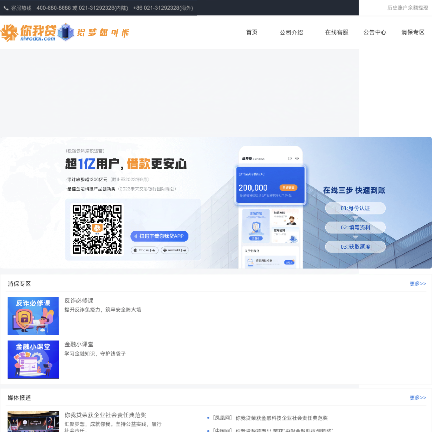
Task: Click the phone icon in top bar
Action: 6,8
